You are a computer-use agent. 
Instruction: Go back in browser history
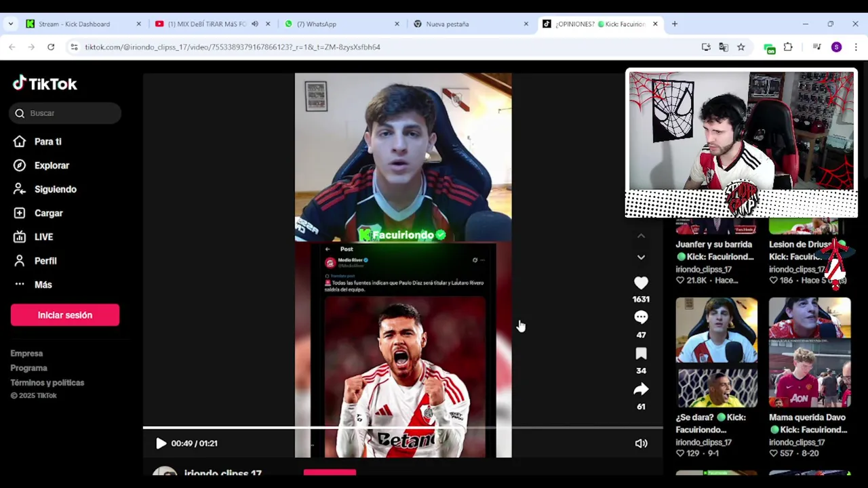(x=12, y=47)
